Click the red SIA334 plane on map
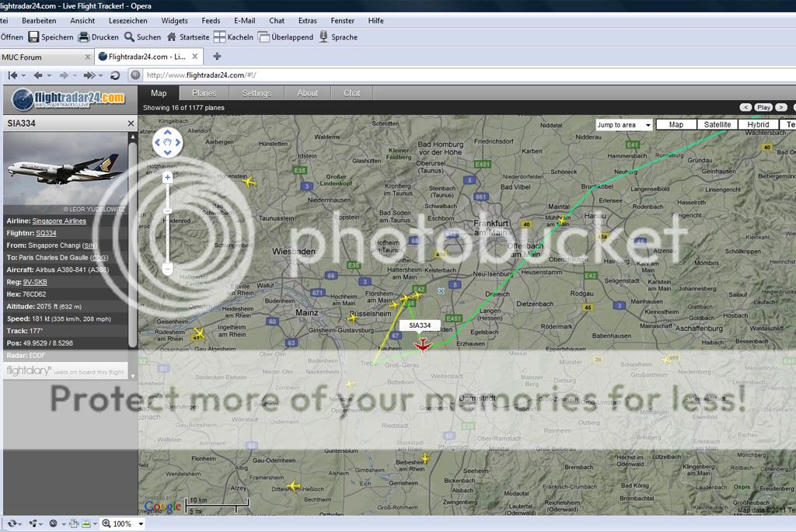Screen dimensions: 796x532 click(x=422, y=344)
